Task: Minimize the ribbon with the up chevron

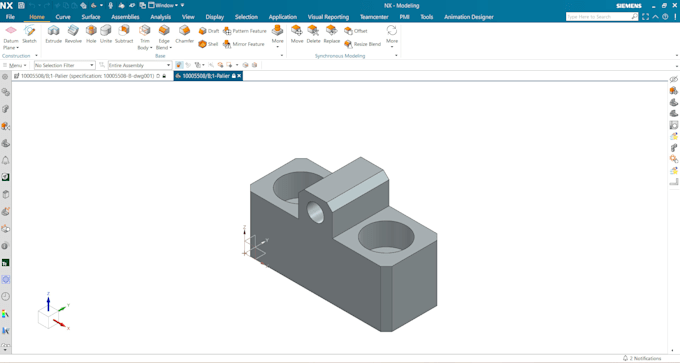Action: [655, 16]
